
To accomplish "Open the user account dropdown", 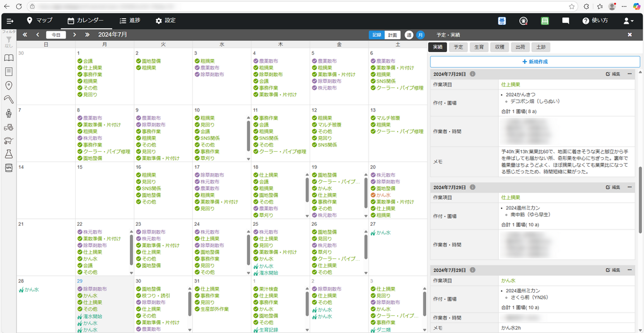I will coord(628,21).
